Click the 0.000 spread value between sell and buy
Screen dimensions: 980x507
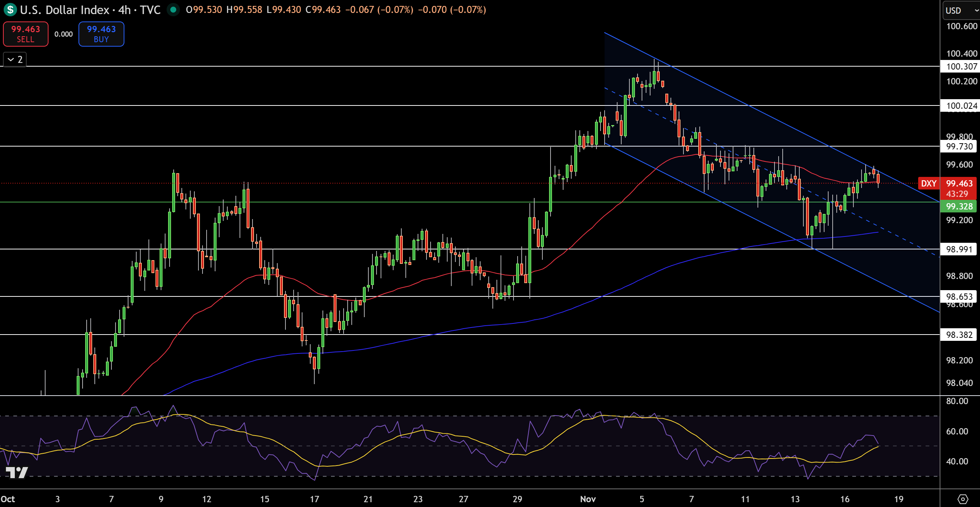63,34
